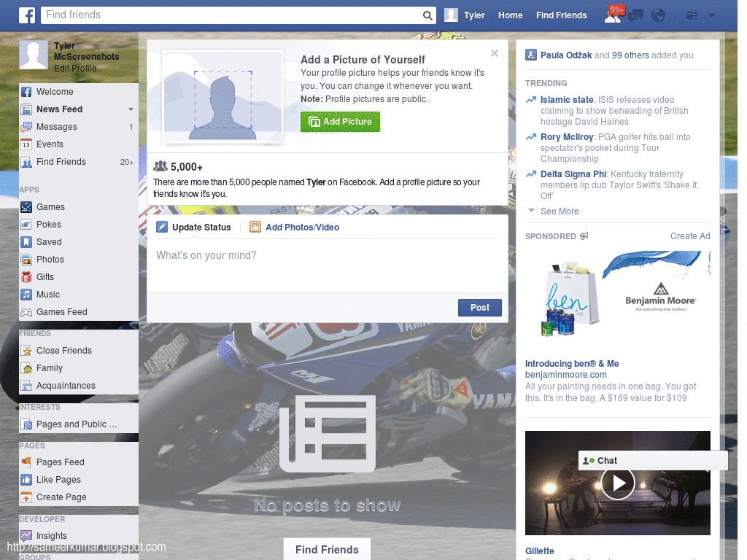
Task: Select the Add Photos/Video tab
Action: 295,227
